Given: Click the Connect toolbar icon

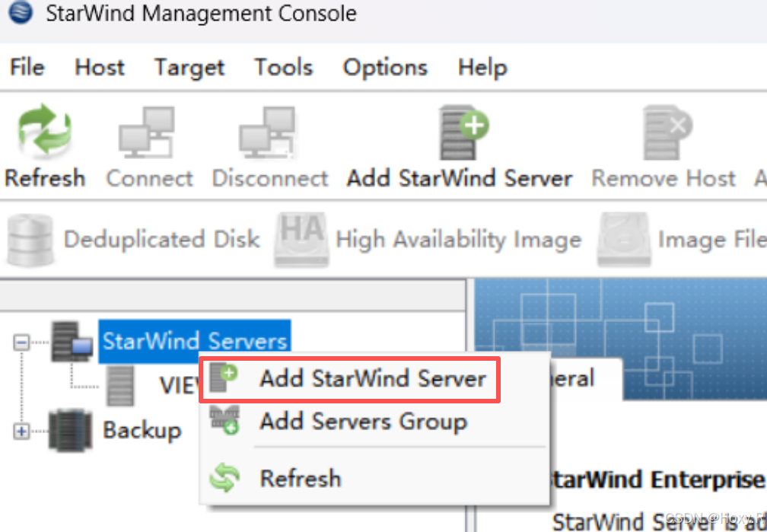Looking at the screenshot, I should 147,132.
